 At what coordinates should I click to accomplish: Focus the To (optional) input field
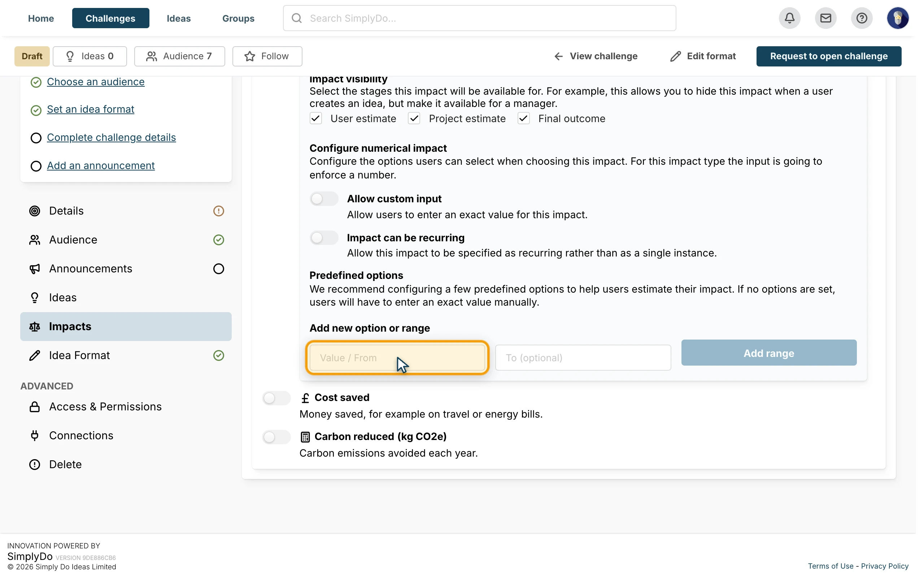click(583, 358)
